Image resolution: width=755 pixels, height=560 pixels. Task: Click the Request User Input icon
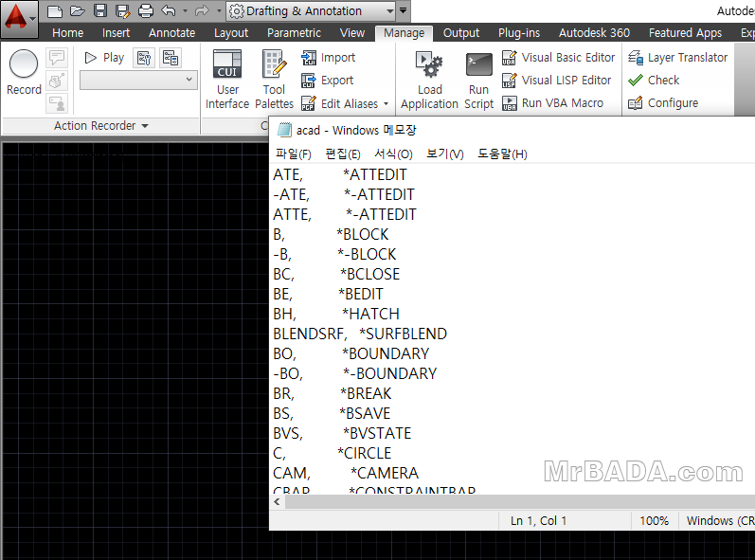tap(57, 103)
